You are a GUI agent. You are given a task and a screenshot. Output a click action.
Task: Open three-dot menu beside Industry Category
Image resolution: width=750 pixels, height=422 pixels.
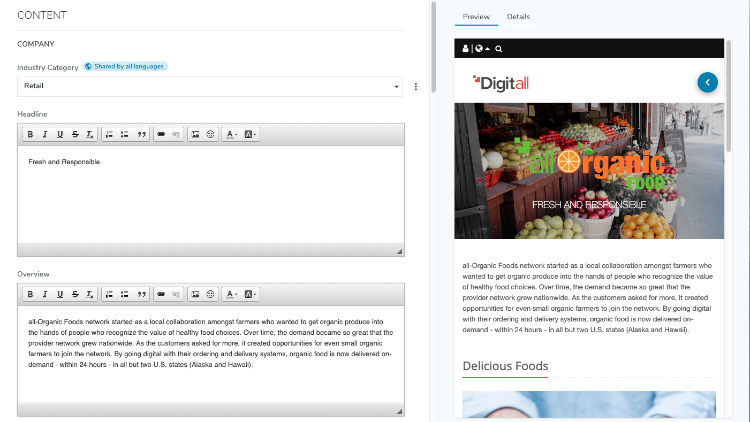coord(416,87)
